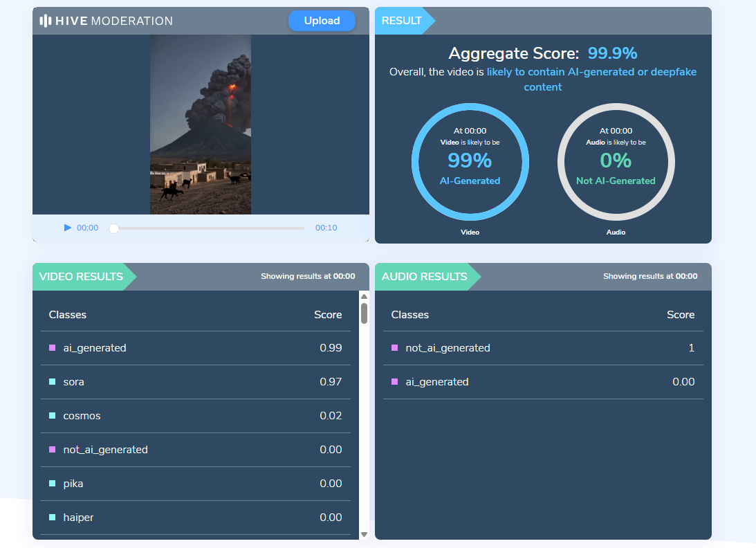Click the teal square beside haiper
The image size is (756, 548).
tap(53, 518)
